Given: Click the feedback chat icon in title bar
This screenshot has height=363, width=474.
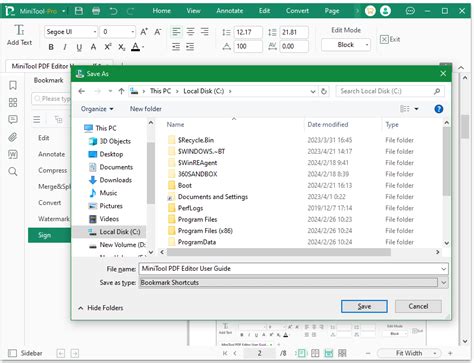Looking at the screenshot, I should click(x=410, y=11).
